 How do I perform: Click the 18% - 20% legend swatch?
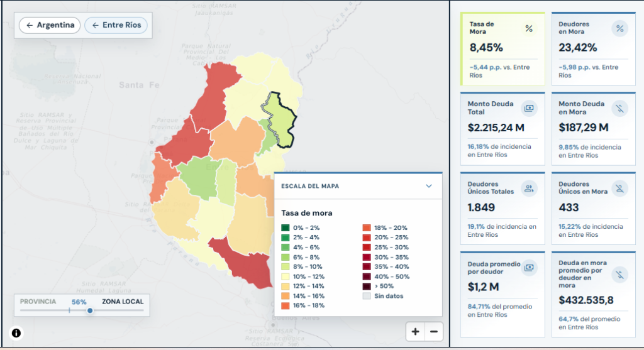point(367,227)
